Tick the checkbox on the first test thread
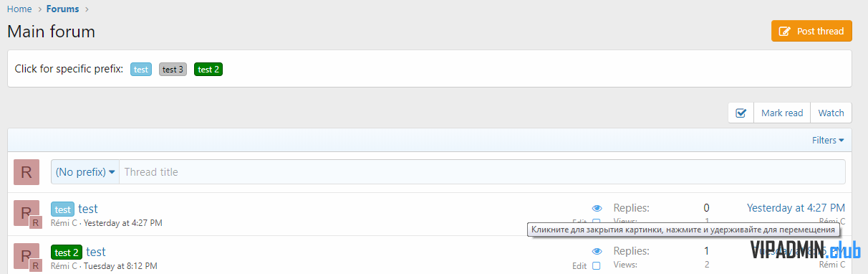This screenshot has width=868, height=274. click(597, 223)
